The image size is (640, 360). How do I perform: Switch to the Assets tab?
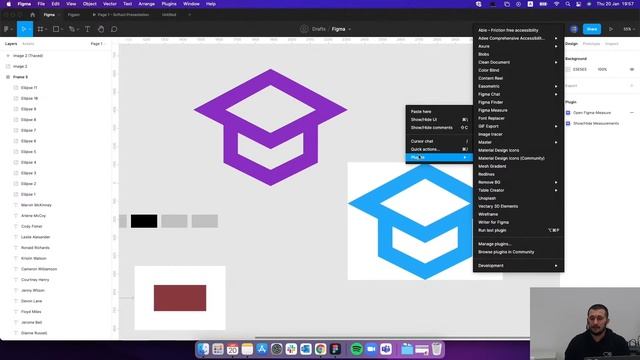point(28,44)
